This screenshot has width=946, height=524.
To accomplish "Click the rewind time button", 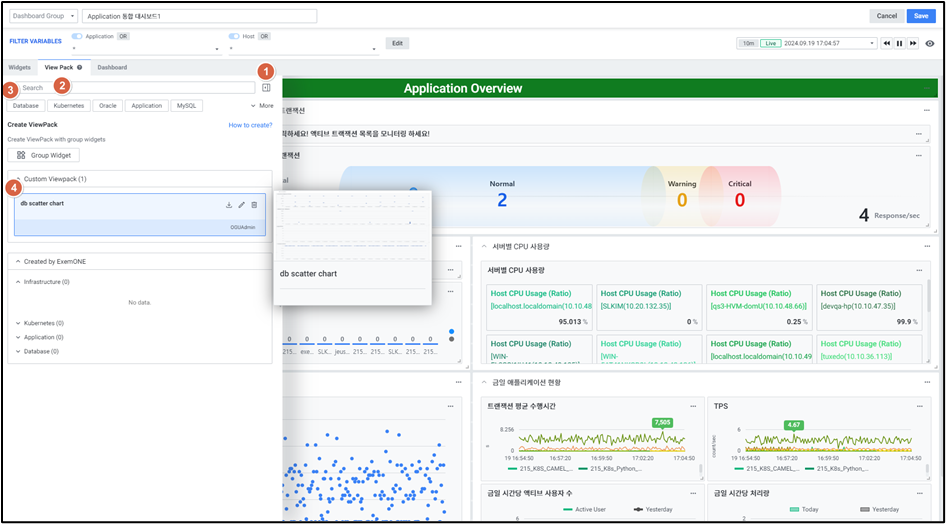I will pos(886,44).
